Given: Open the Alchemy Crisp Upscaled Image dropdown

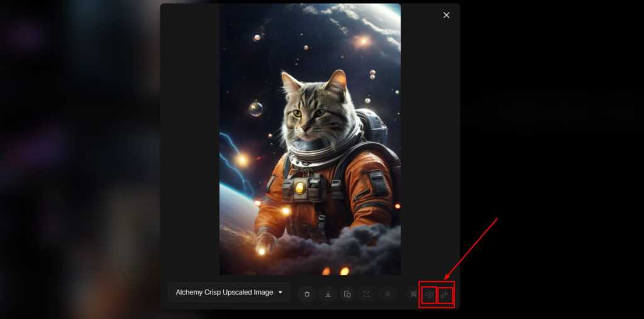Looking at the screenshot, I should 229,293.
